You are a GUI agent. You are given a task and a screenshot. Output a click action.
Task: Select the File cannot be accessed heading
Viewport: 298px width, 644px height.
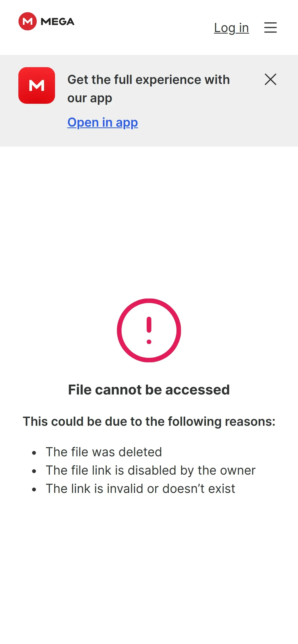tap(149, 390)
